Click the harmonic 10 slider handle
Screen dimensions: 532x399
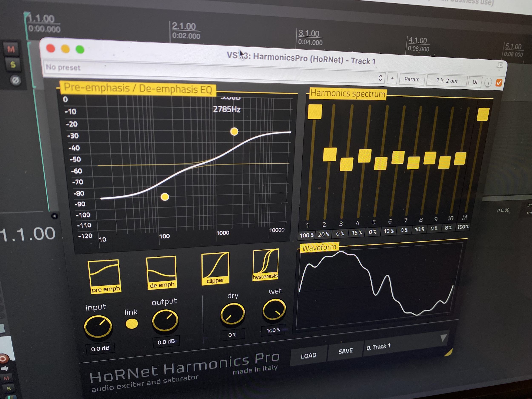pyautogui.click(x=460, y=159)
